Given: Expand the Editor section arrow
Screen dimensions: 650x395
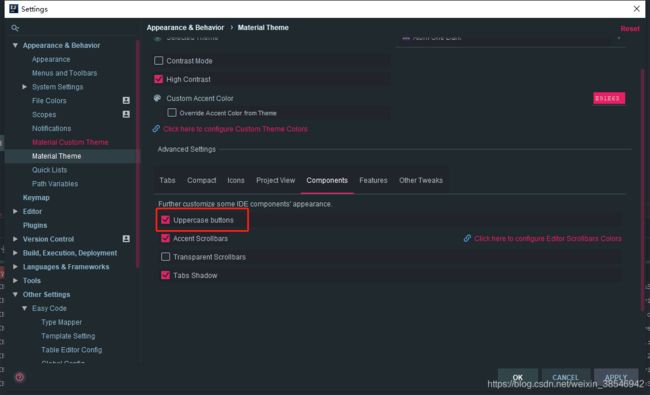Looking at the screenshot, I should [x=15, y=211].
